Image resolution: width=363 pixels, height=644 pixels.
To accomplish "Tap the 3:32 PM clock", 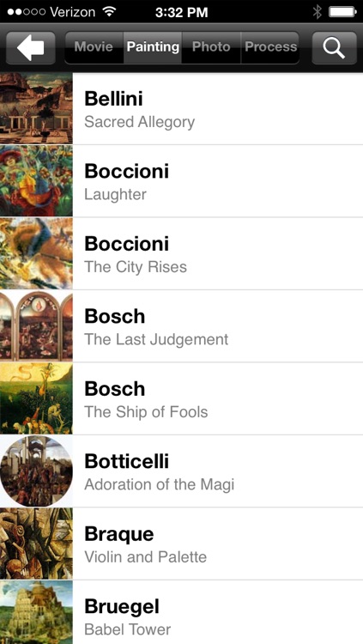I will coord(182,12).
